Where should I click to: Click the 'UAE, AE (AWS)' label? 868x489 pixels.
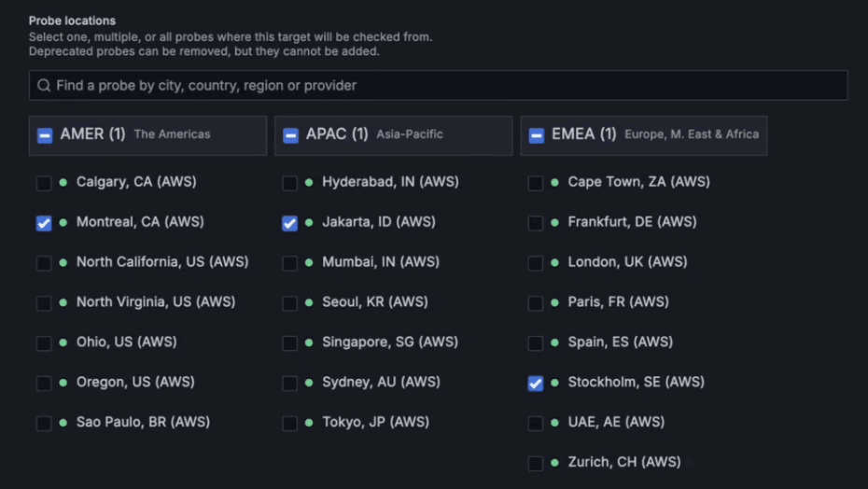[616, 423]
